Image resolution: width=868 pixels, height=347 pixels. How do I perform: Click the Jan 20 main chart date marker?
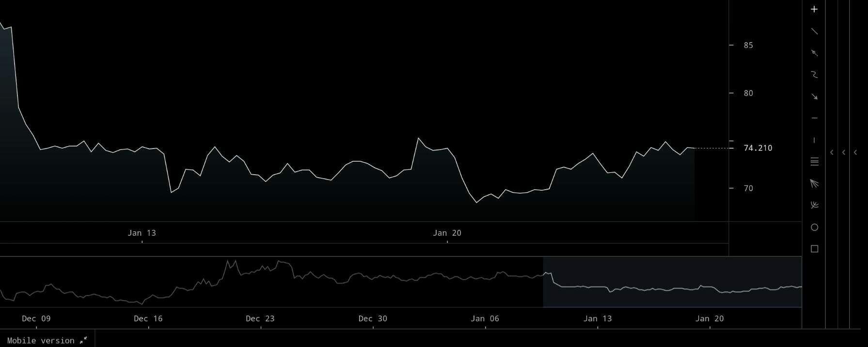[x=447, y=233]
